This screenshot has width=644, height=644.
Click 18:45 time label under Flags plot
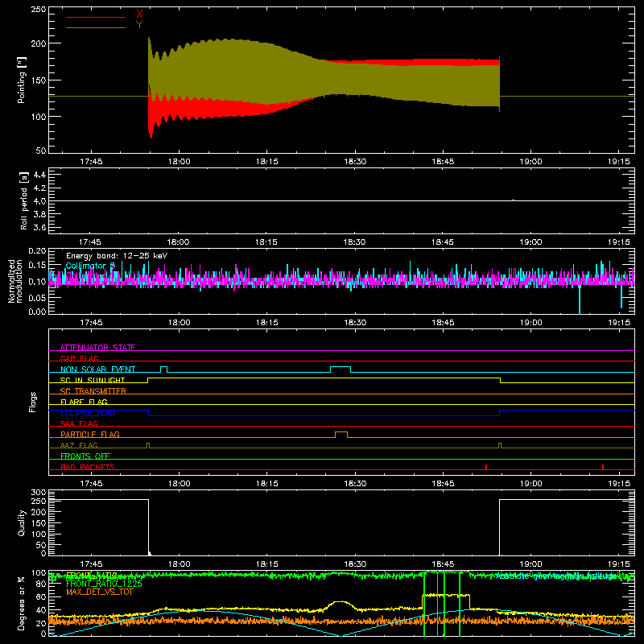tap(443, 484)
